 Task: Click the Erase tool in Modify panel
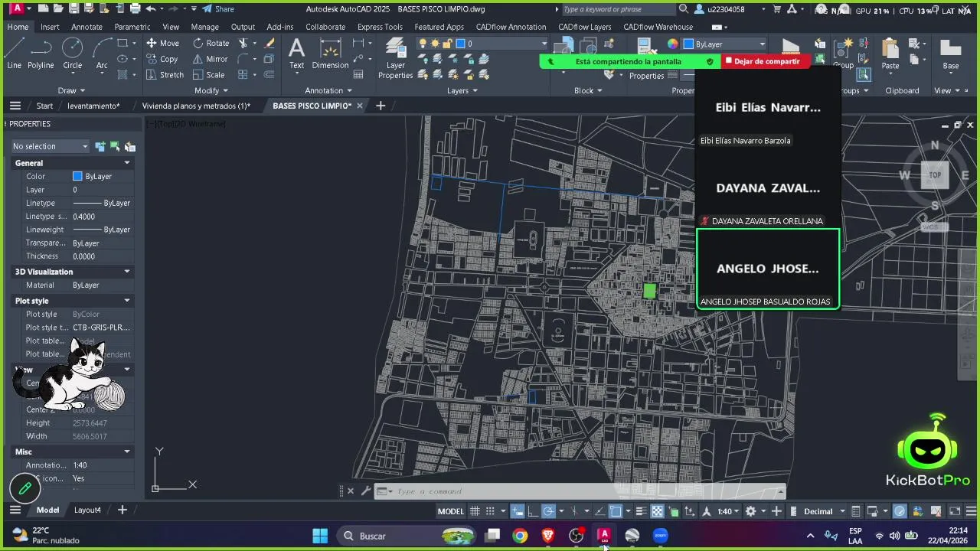(x=269, y=43)
